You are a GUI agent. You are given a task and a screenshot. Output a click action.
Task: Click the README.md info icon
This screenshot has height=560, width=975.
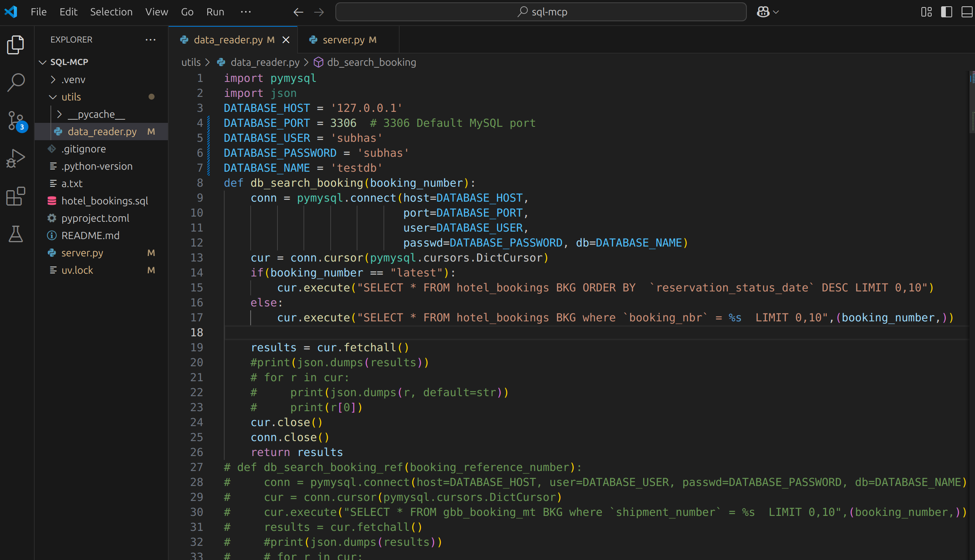coord(52,235)
